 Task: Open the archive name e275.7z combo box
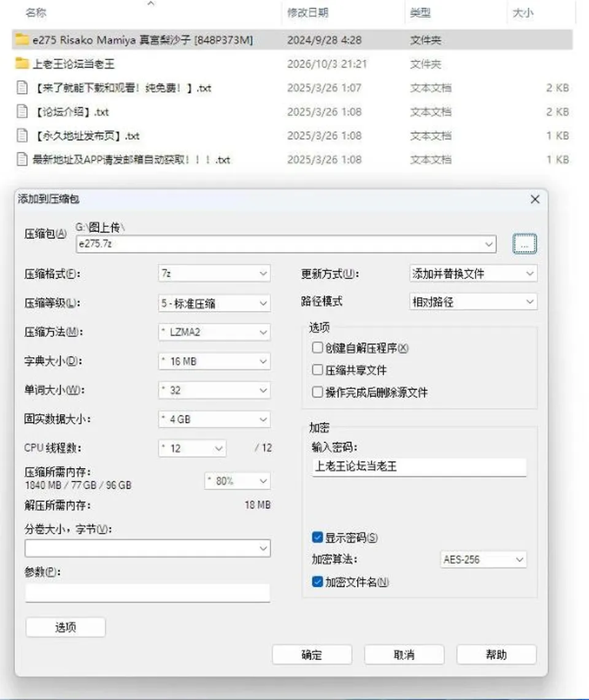point(287,244)
